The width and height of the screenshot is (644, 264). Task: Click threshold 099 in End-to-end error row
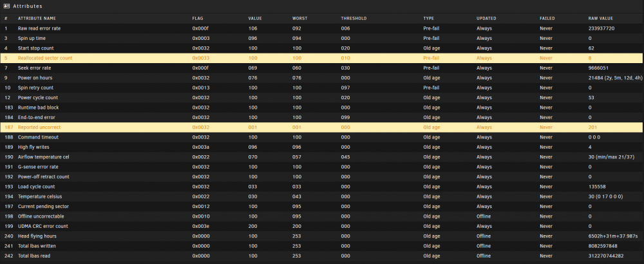(345, 117)
